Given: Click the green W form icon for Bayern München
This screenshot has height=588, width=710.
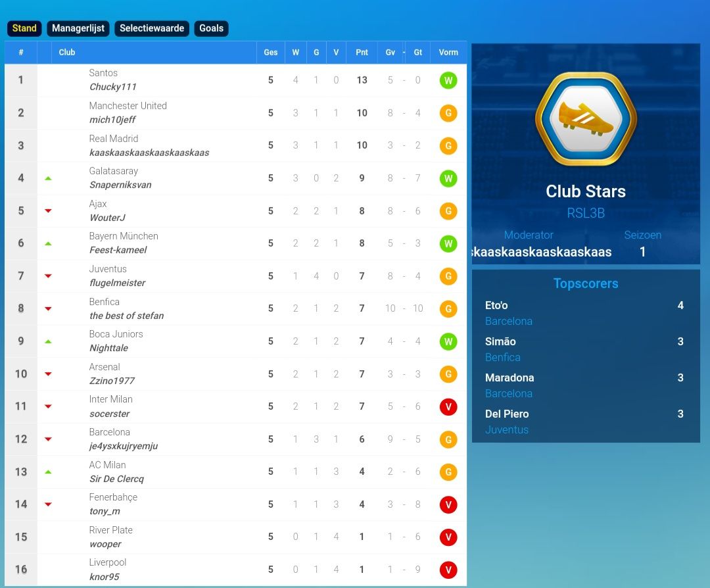Looking at the screenshot, I should [448, 244].
